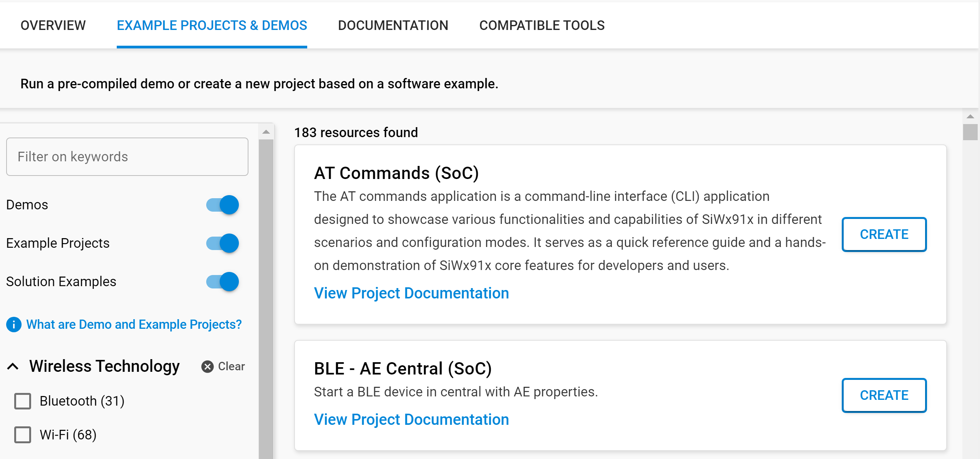Click CREATE for AT Commands (SoC)

[884, 234]
